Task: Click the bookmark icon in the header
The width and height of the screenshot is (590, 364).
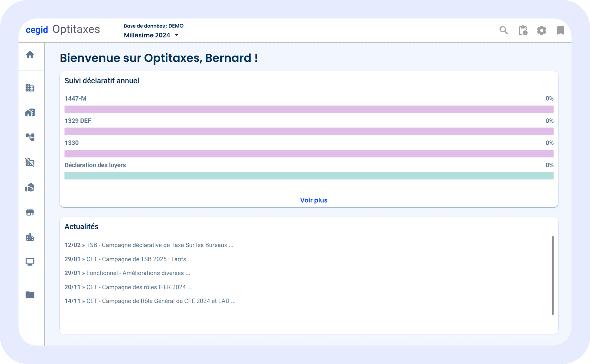Action: (560, 30)
